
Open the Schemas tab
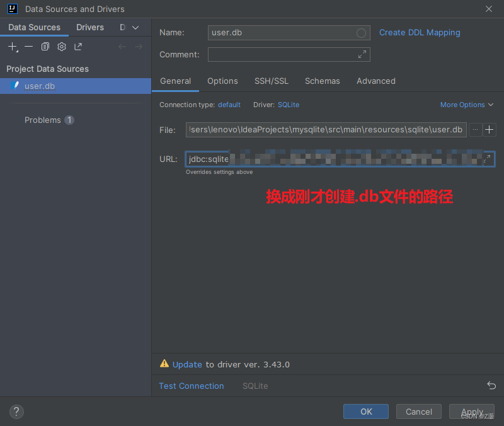[323, 81]
